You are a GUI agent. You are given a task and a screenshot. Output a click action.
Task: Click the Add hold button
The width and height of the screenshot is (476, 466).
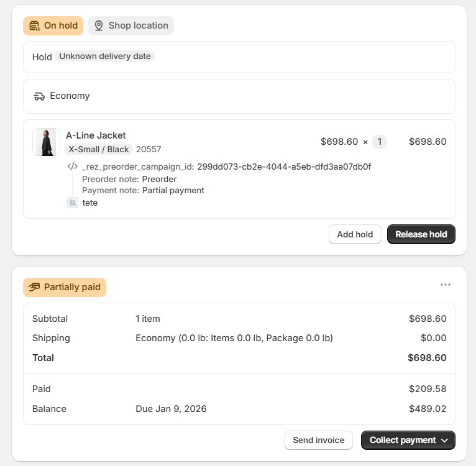click(x=355, y=234)
